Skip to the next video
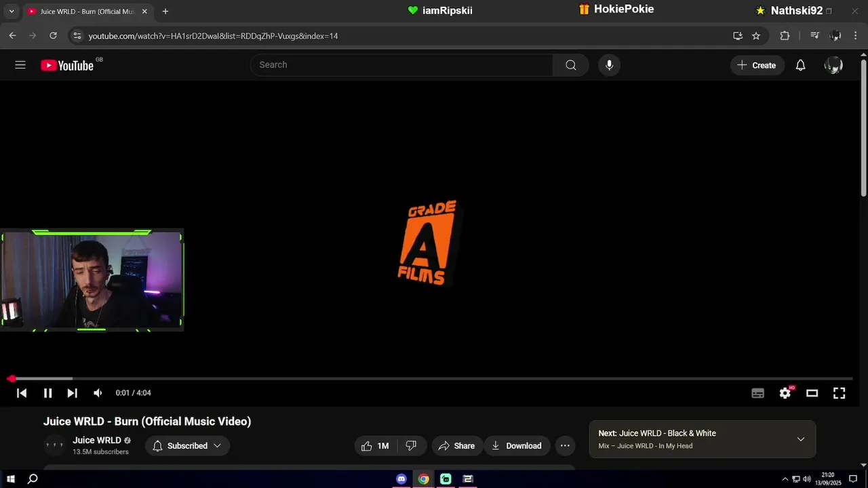Image resolution: width=868 pixels, height=488 pixels. [72, 393]
